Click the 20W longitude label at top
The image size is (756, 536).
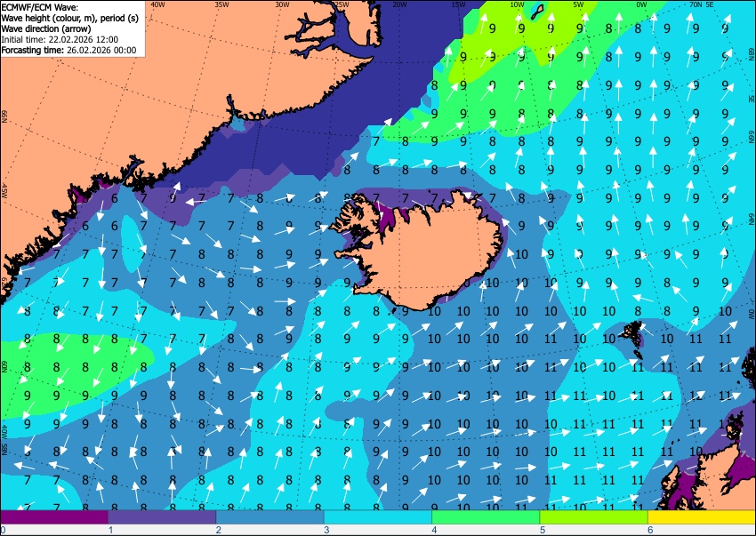coord(399,4)
